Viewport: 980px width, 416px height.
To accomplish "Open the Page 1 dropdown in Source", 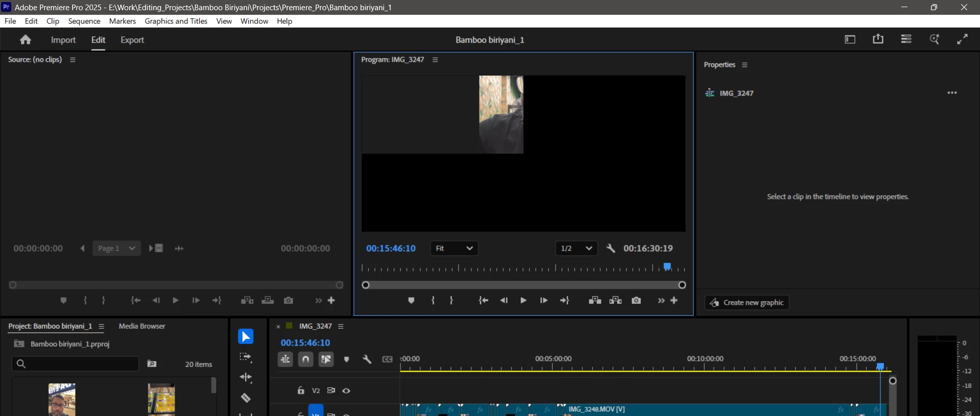I will point(116,249).
